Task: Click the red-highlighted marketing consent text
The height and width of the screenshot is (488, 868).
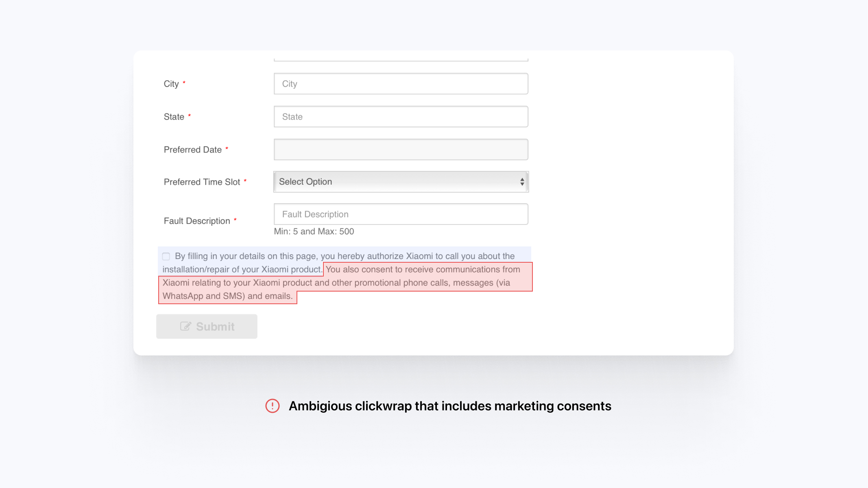Action: coord(346,282)
